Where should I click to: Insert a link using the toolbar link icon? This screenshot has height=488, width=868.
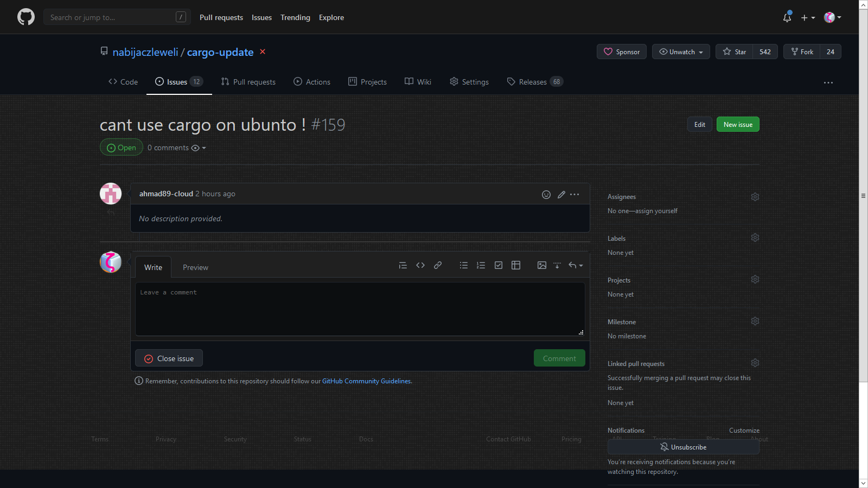click(438, 265)
